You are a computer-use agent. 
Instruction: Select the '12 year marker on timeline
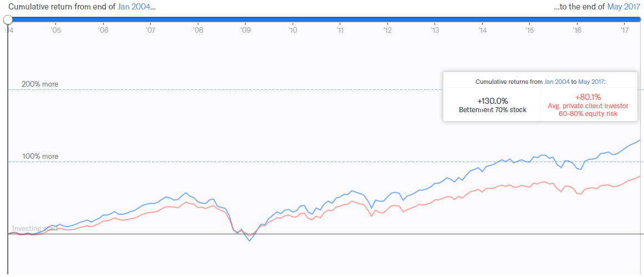387,30
